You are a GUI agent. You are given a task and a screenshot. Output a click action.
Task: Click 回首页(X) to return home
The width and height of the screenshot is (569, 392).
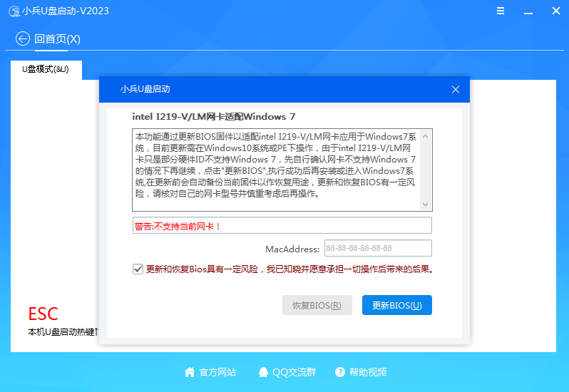coord(57,38)
